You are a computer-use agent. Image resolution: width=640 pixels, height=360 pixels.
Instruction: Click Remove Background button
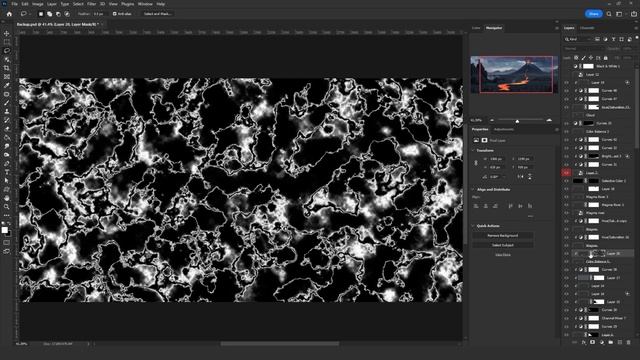click(503, 236)
